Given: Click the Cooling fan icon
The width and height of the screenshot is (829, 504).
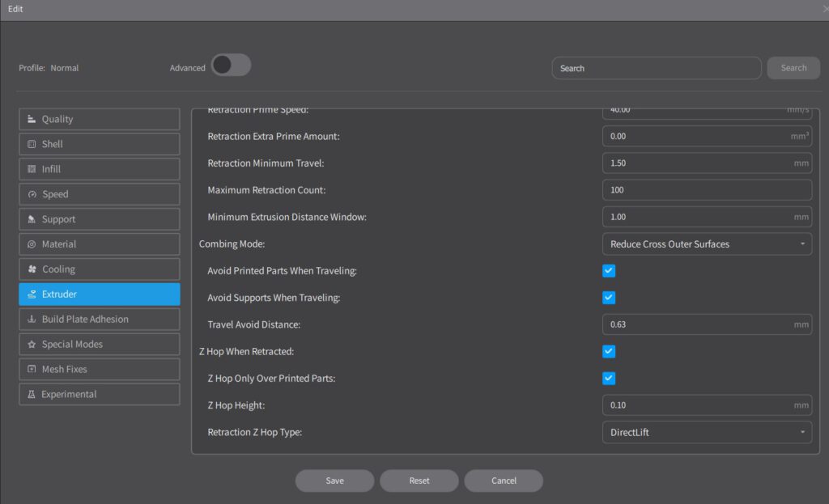Looking at the screenshot, I should pos(32,269).
